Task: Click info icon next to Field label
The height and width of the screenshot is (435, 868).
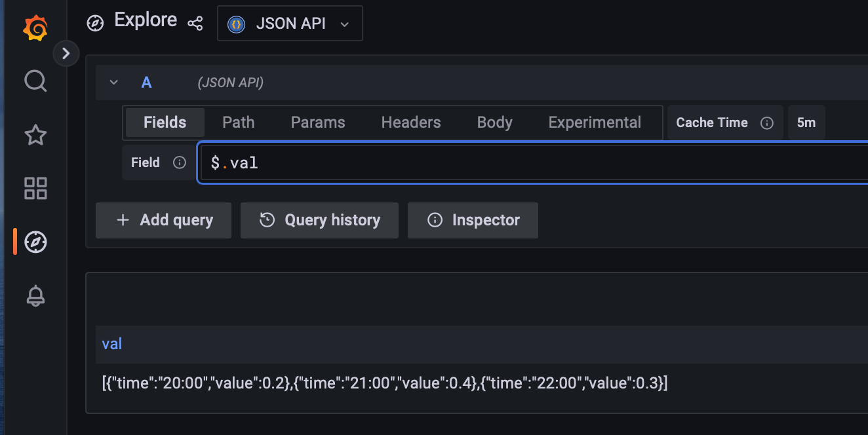Action: point(179,162)
